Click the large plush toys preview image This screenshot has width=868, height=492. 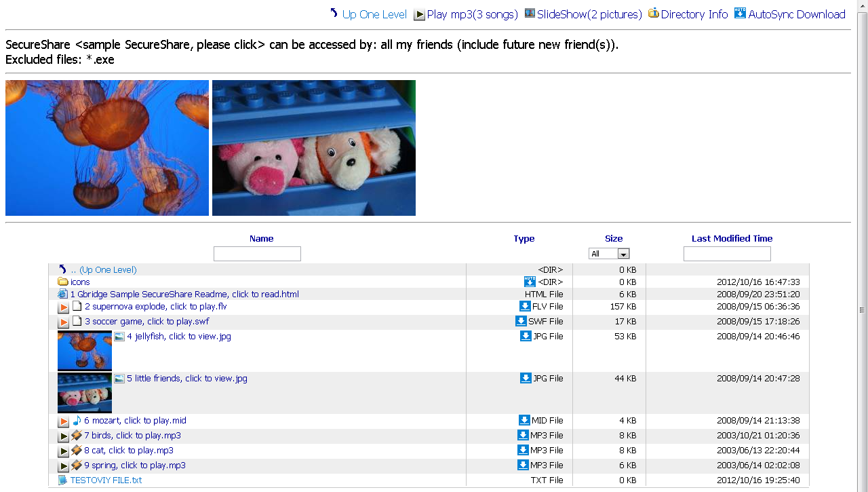[314, 148]
